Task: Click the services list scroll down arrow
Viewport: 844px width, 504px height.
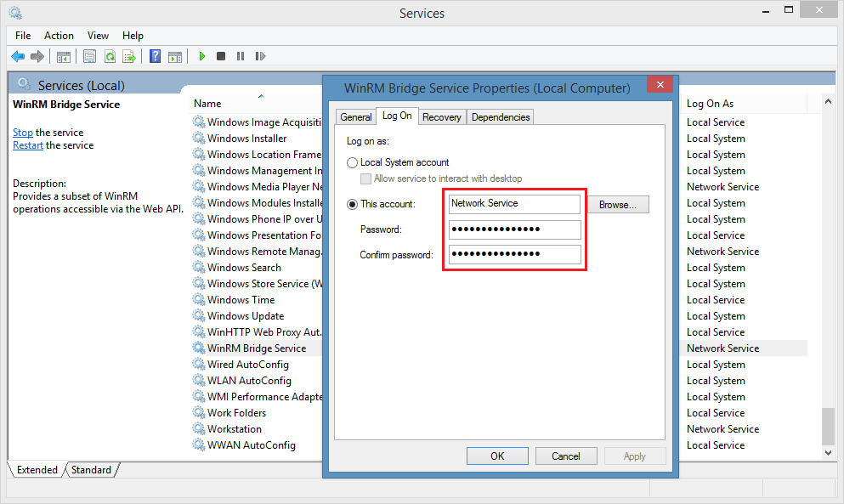Action: (829, 453)
